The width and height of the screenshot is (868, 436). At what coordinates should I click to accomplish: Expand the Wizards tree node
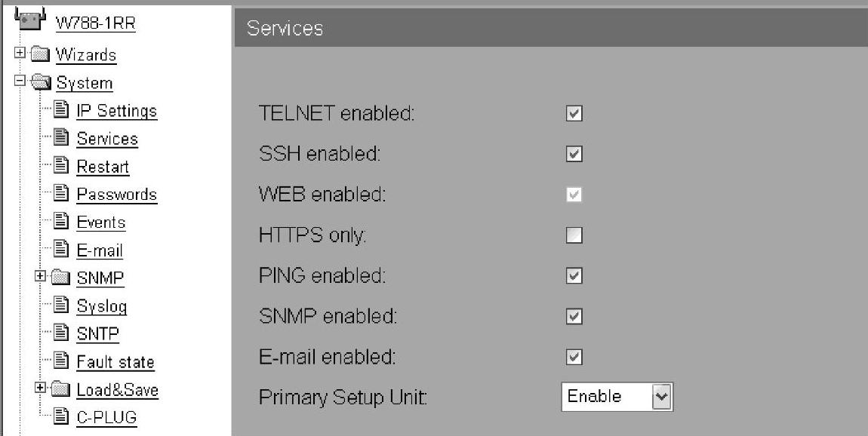tap(20, 53)
